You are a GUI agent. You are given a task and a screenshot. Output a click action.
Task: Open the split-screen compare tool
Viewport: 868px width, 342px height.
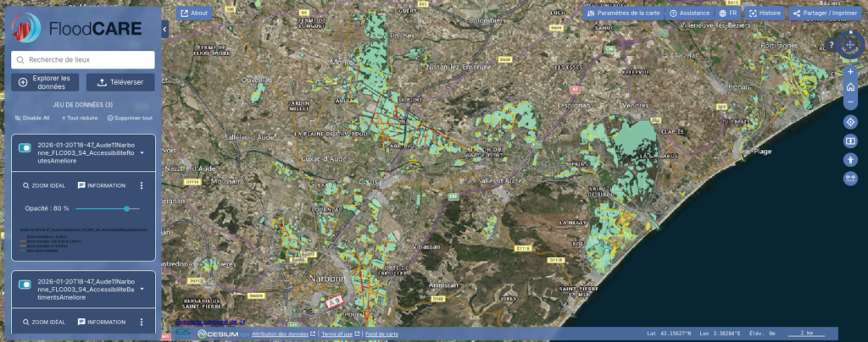tap(850, 141)
